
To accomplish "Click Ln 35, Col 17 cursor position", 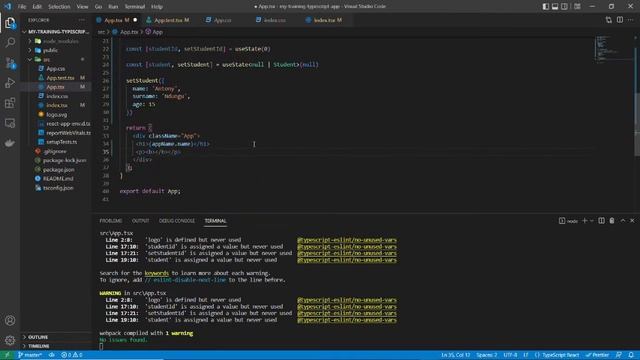I will click(x=456, y=355).
